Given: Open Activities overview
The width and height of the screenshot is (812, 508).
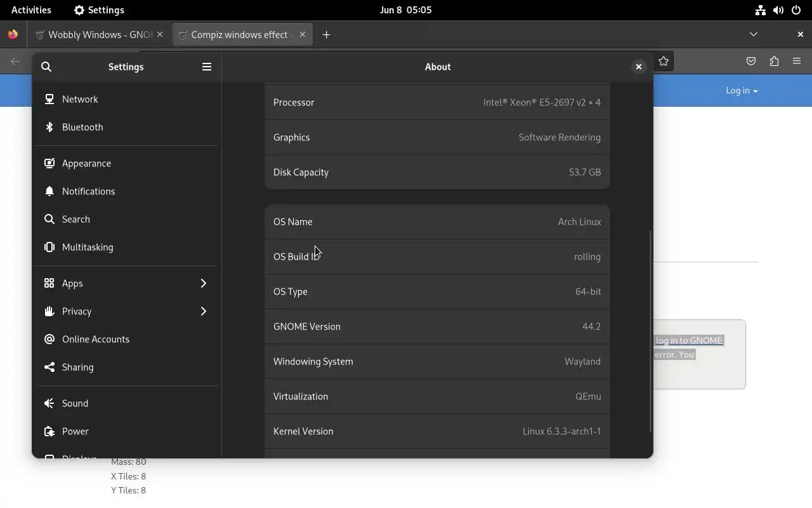Looking at the screenshot, I should pos(31,10).
